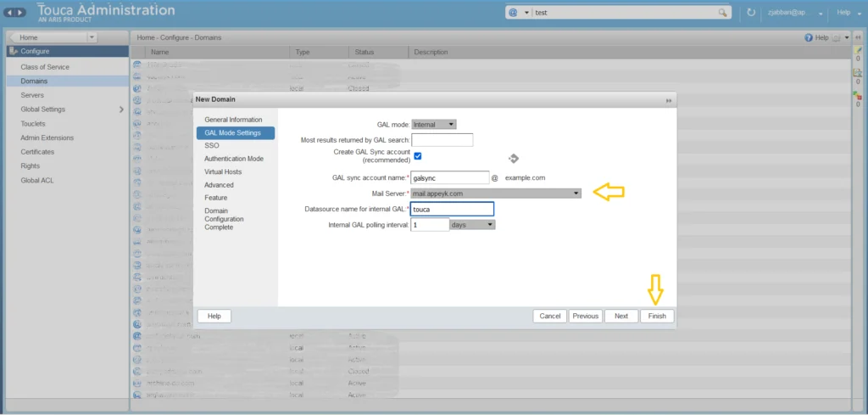Click the top search box containing test
Image resolution: width=868 pixels, height=415 pixels.
click(x=625, y=12)
